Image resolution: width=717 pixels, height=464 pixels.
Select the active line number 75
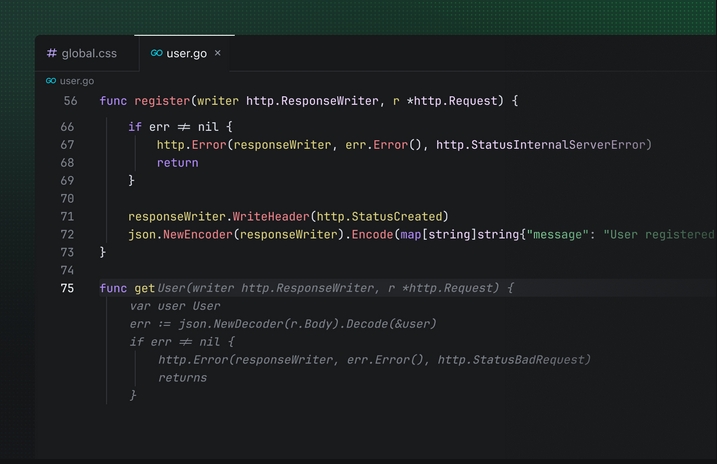pyautogui.click(x=67, y=289)
